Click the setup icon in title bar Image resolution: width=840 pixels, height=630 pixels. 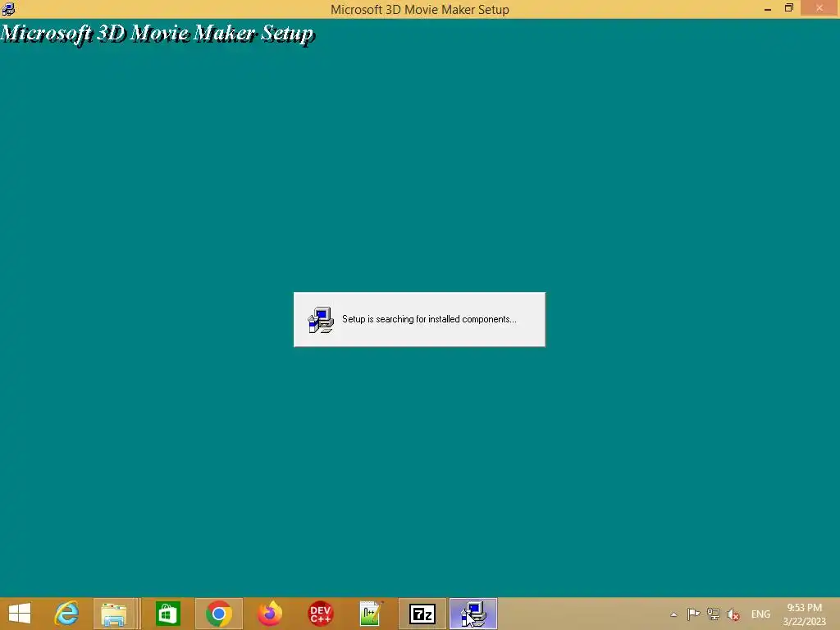pyautogui.click(x=8, y=9)
